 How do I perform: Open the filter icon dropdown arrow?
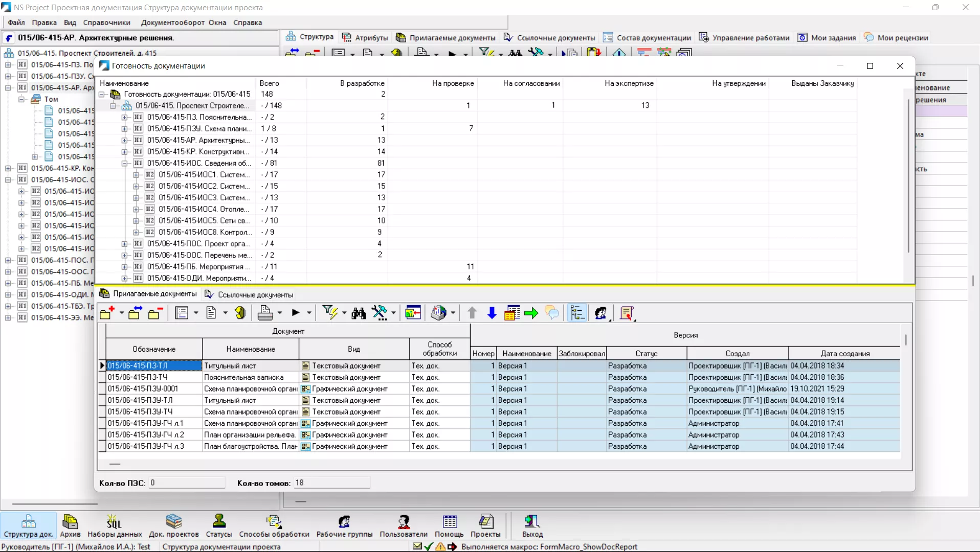344,313
